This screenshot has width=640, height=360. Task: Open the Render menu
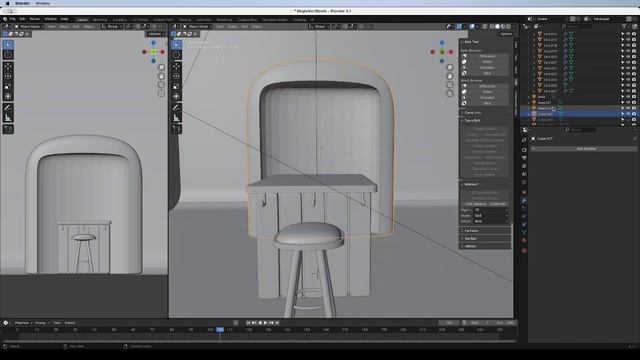pyautogui.click(x=35, y=19)
